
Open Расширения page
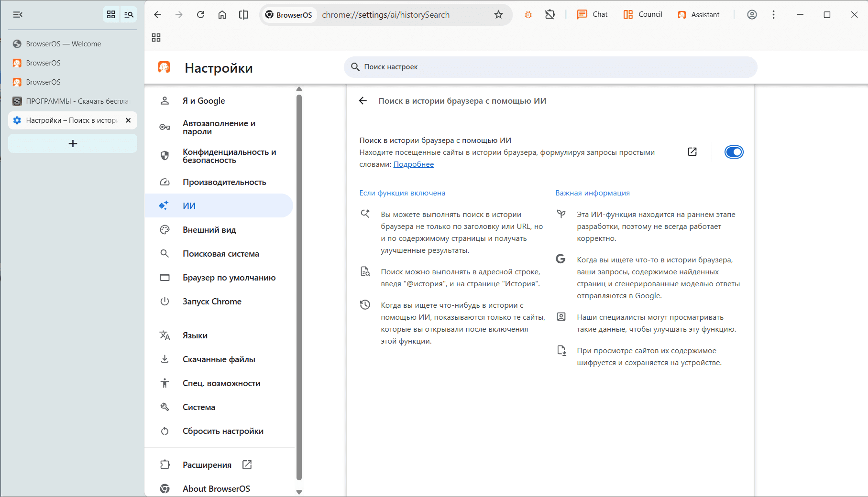pyautogui.click(x=219, y=465)
